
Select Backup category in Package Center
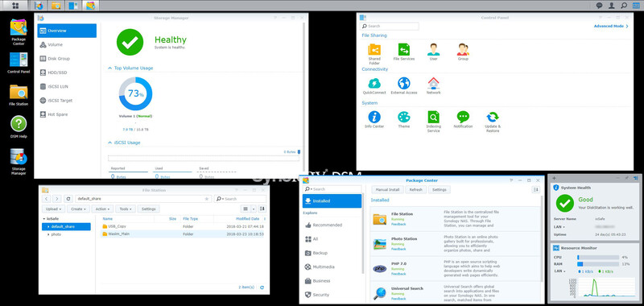tap(332, 253)
